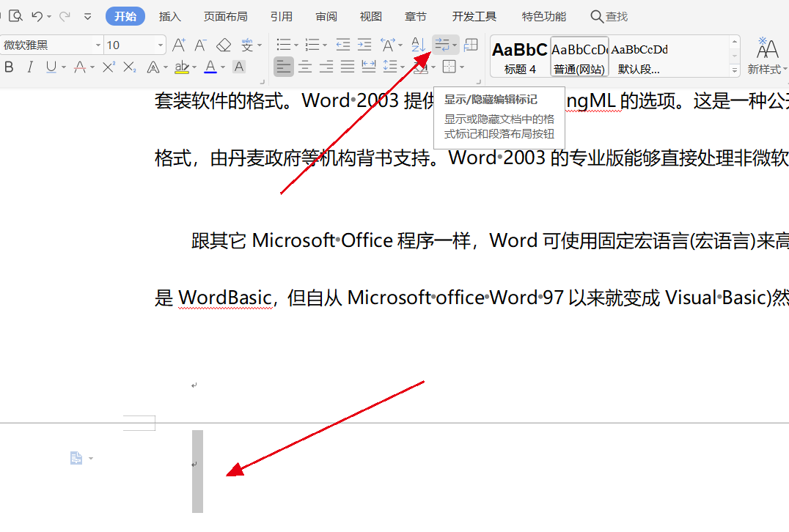The image size is (789, 532).
Task: Open font dialog launcher
Action: coord(263,81)
